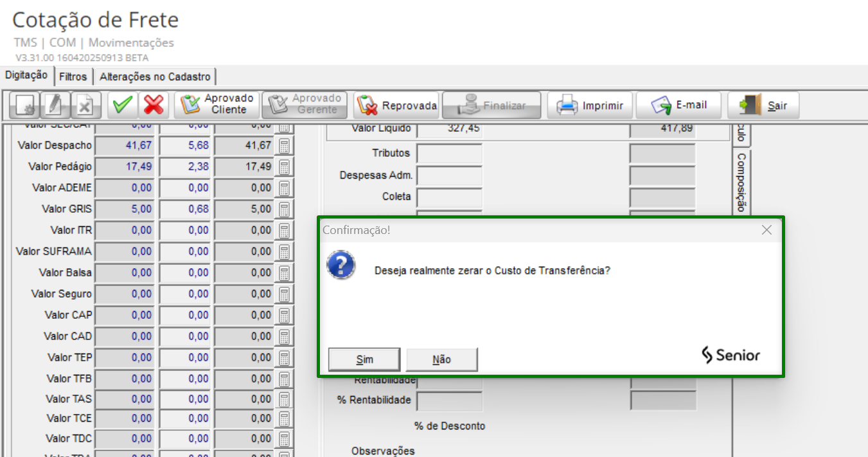Open the Alterações no Cadastro tab
Image resolution: width=868 pixels, height=457 pixels.
coord(155,77)
